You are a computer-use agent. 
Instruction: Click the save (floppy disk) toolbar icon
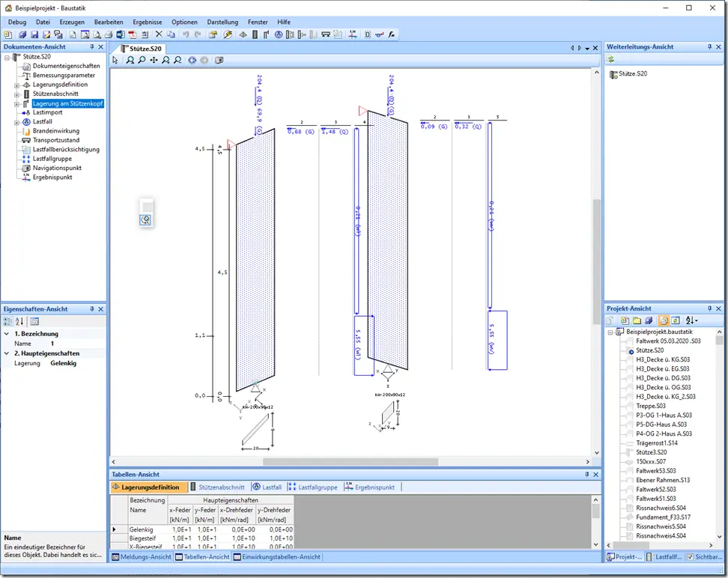pyautogui.click(x=34, y=34)
